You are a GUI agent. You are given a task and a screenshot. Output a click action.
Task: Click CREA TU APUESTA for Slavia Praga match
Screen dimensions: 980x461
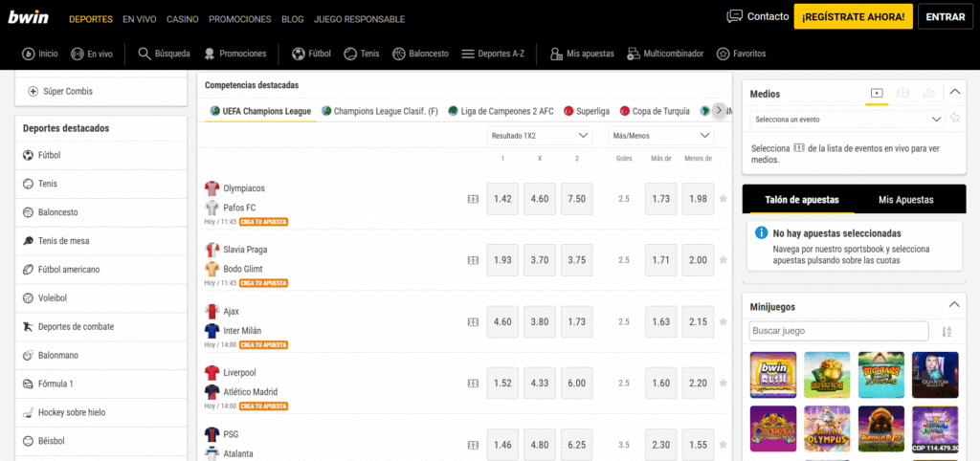(x=263, y=283)
